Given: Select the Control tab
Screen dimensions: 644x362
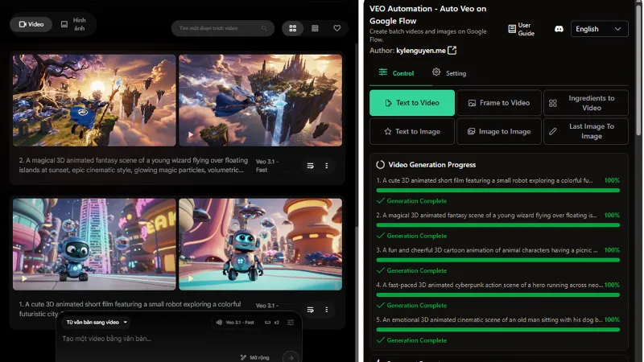Looking at the screenshot, I should click(x=396, y=73).
